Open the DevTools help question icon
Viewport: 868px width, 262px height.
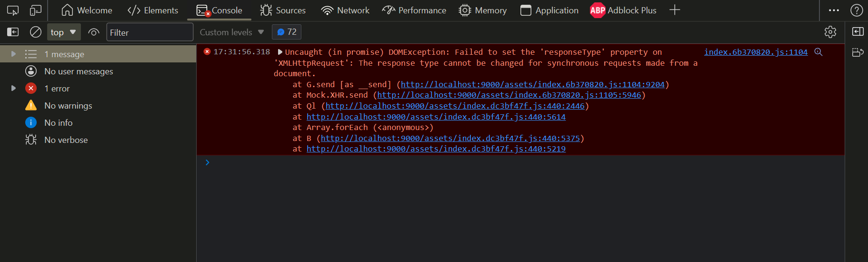(857, 10)
